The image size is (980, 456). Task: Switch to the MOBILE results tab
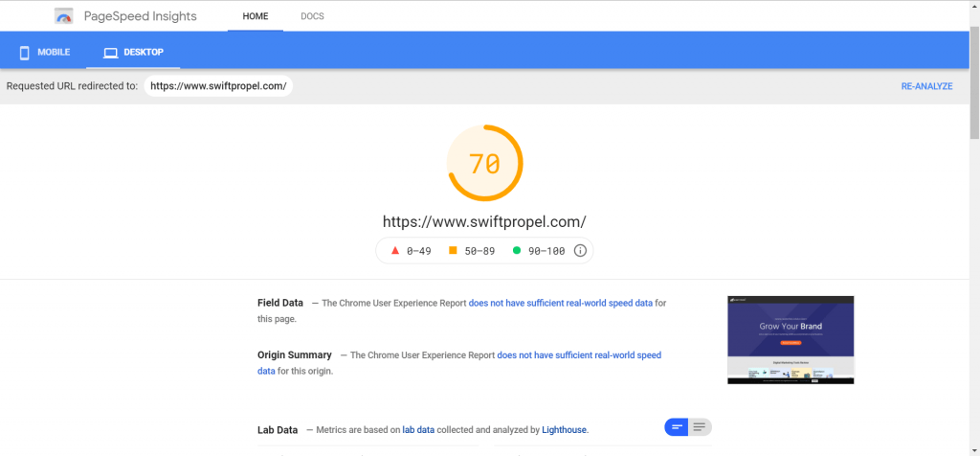44,53
